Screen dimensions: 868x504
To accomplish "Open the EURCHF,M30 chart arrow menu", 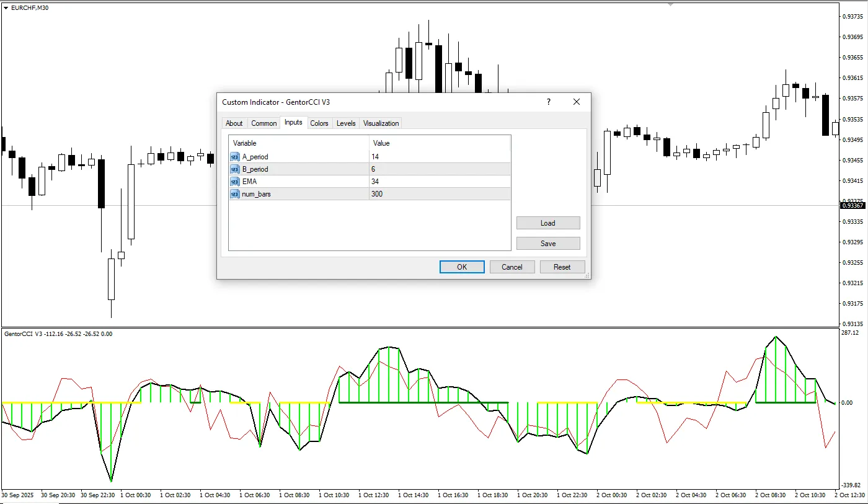I will [x=6, y=7].
